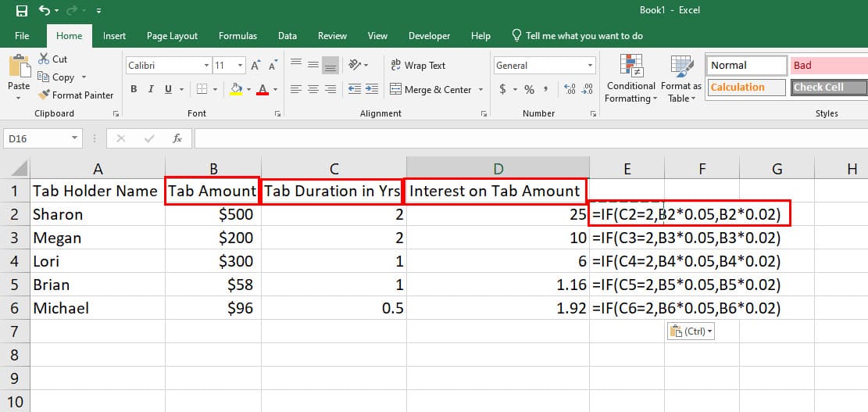Open the text Orientation tool
The image size is (868, 412).
click(x=355, y=65)
